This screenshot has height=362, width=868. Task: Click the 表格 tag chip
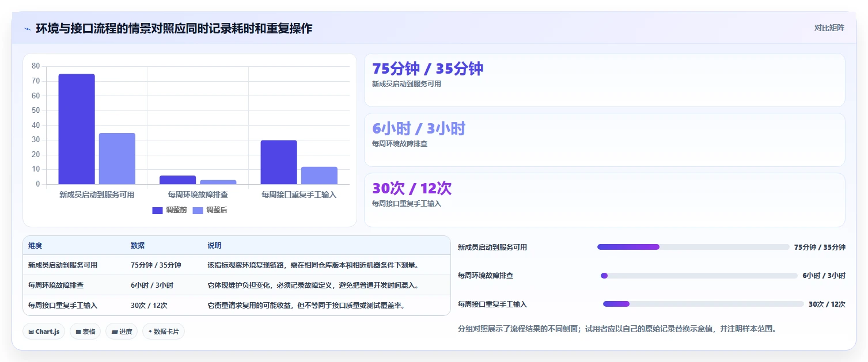tap(85, 331)
